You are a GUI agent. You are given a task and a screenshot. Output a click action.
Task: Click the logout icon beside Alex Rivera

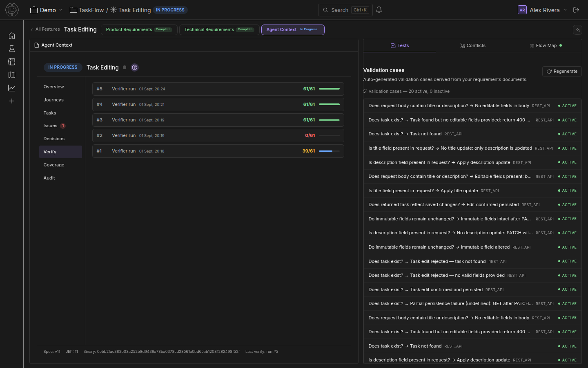(576, 10)
